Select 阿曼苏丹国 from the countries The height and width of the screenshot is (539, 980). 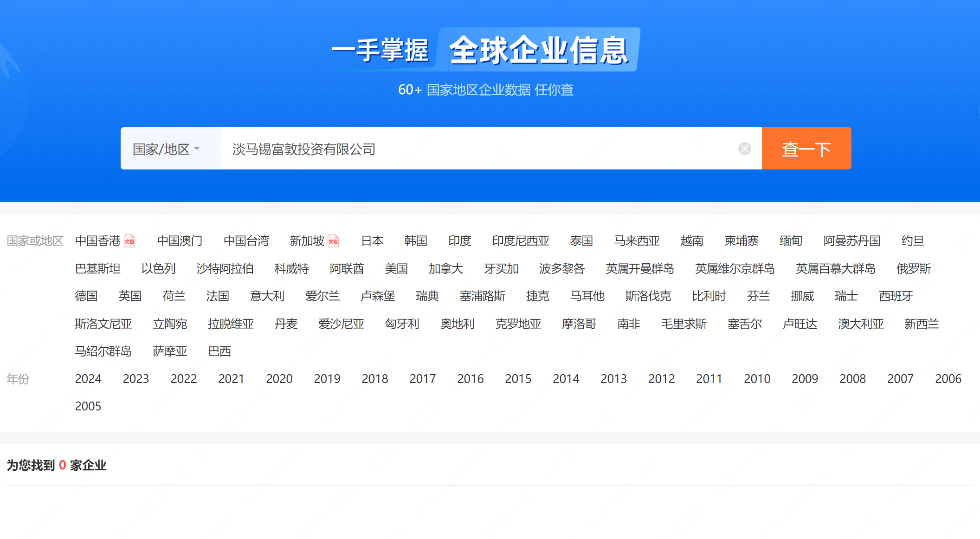pyautogui.click(x=851, y=241)
